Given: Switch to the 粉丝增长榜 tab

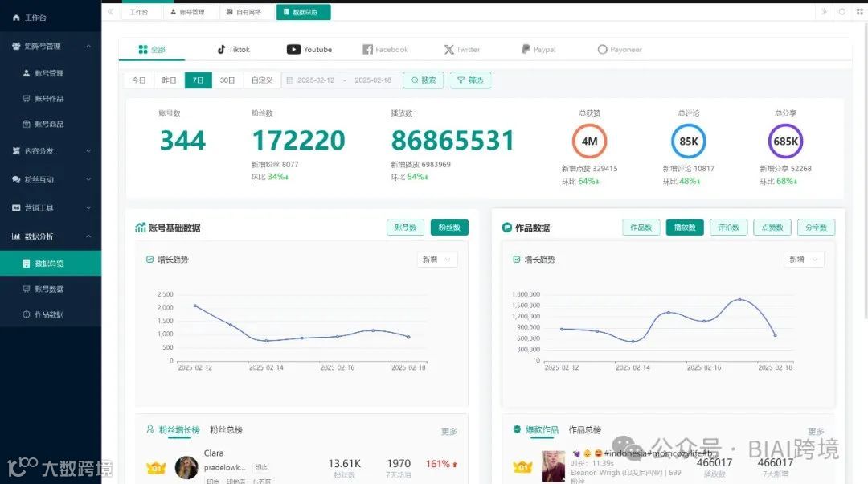Looking at the screenshot, I should click(x=179, y=429).
